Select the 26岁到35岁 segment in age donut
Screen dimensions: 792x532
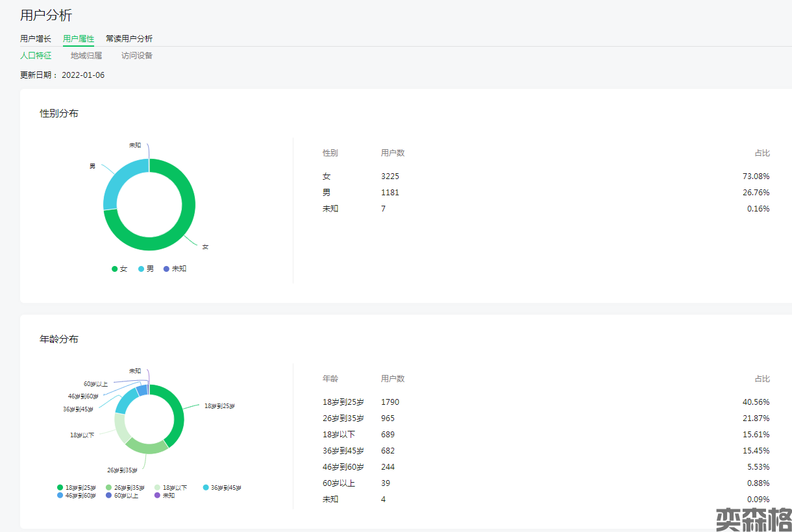pos(146,447)
